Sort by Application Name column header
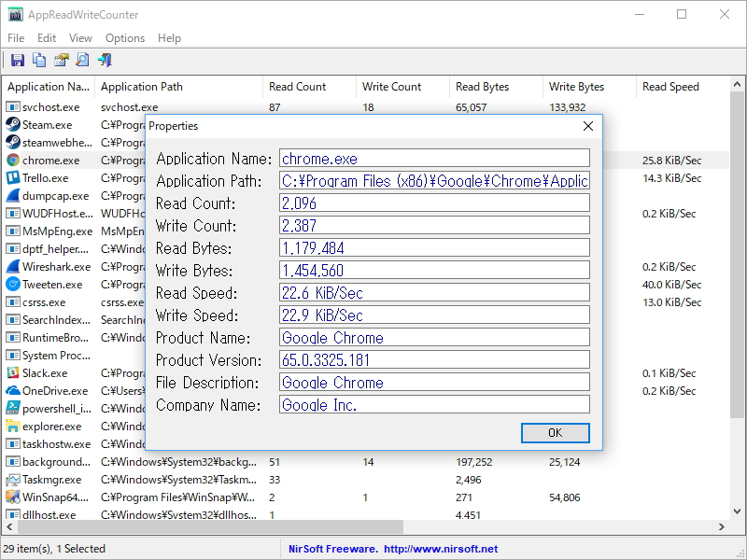 pyautogui.click(x=49, y=87)
